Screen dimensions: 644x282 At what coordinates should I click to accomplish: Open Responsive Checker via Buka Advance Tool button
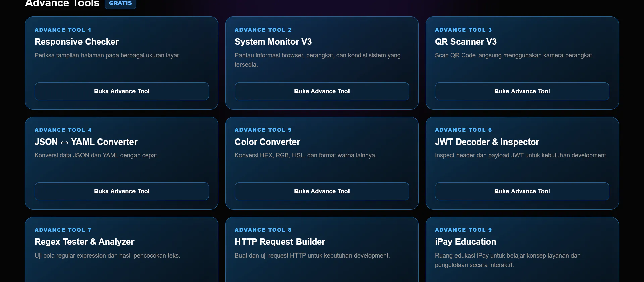pyautogui.click(x=122, y=91)
